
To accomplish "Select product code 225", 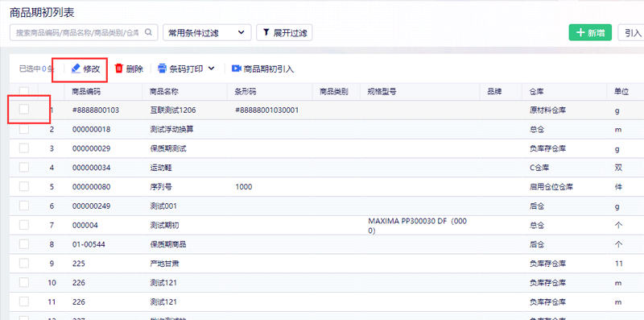I will (78, 264).
